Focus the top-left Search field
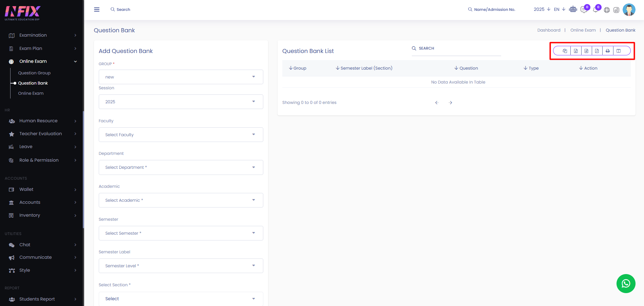 click(x=123, y=10)
